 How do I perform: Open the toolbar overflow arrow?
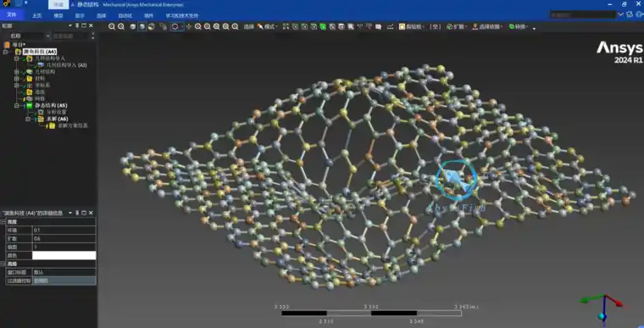point(534,28)
